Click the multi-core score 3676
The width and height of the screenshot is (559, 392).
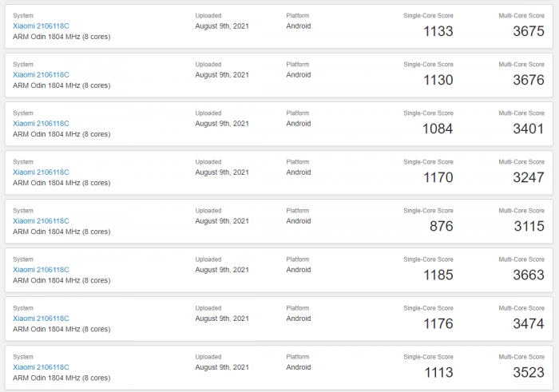(529, 80)
